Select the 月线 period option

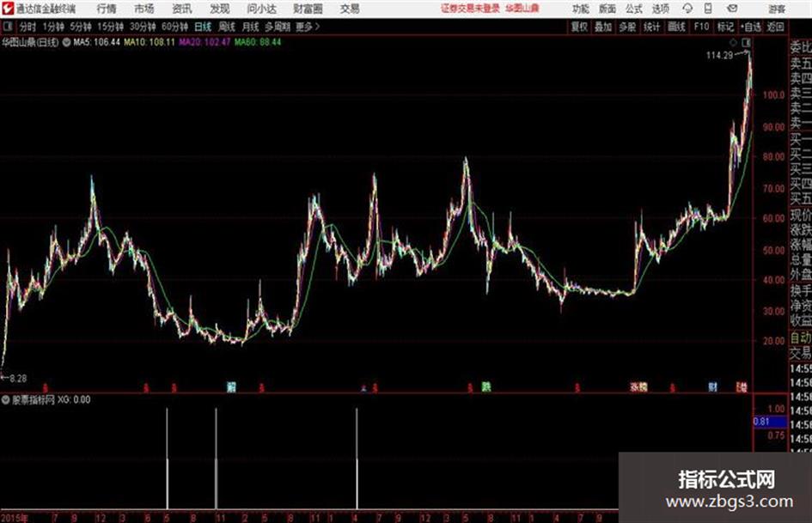(251, 27)
